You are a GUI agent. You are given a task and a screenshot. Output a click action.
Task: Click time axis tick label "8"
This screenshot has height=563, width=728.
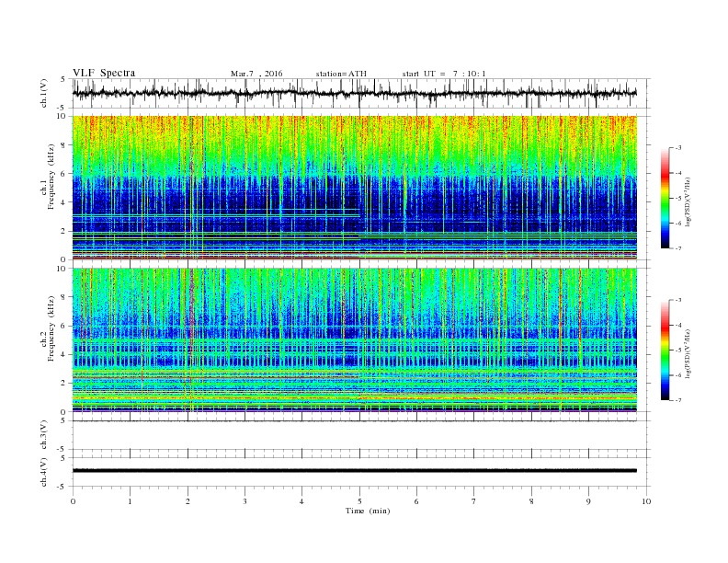[531, 501]
